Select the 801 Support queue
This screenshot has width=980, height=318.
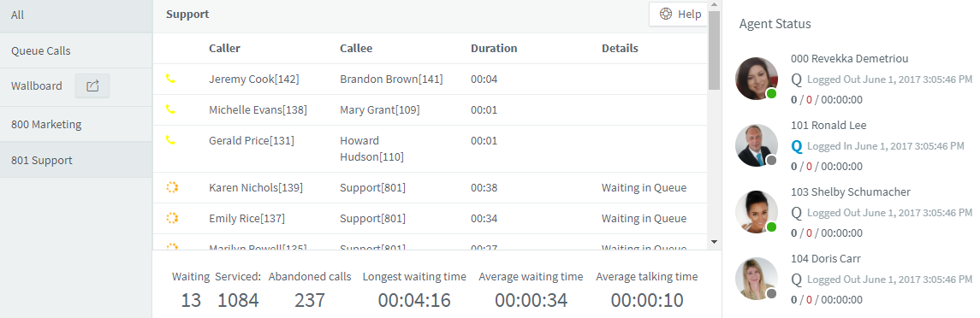pyautogui.click(x=76, y=160)
